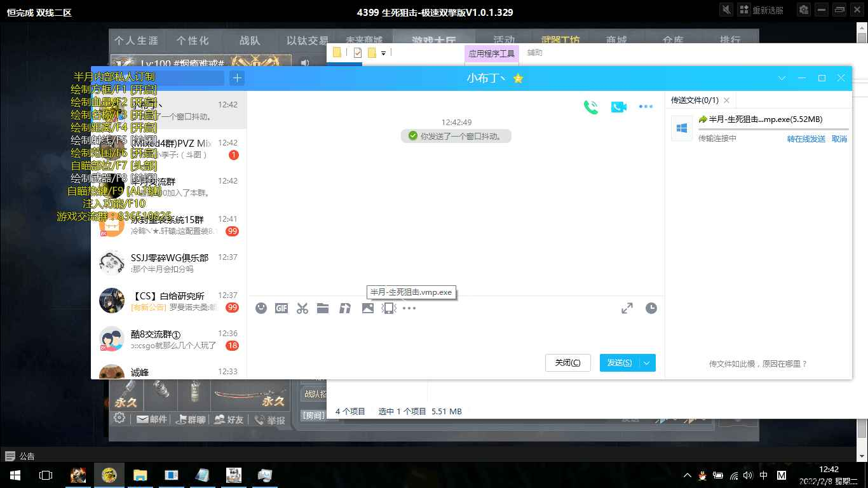Open the Windows Start menu
The image size is (868, 488).
[14, 475]
